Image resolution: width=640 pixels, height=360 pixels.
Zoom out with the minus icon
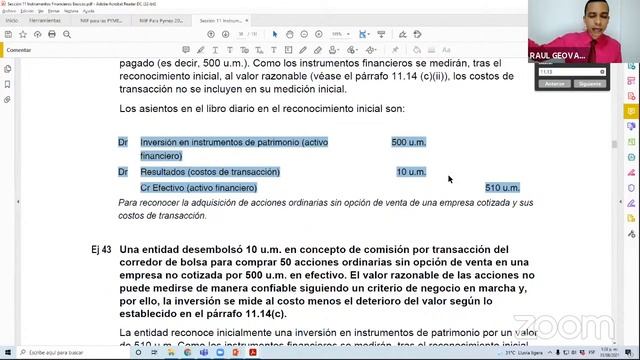tap(304, 34)
